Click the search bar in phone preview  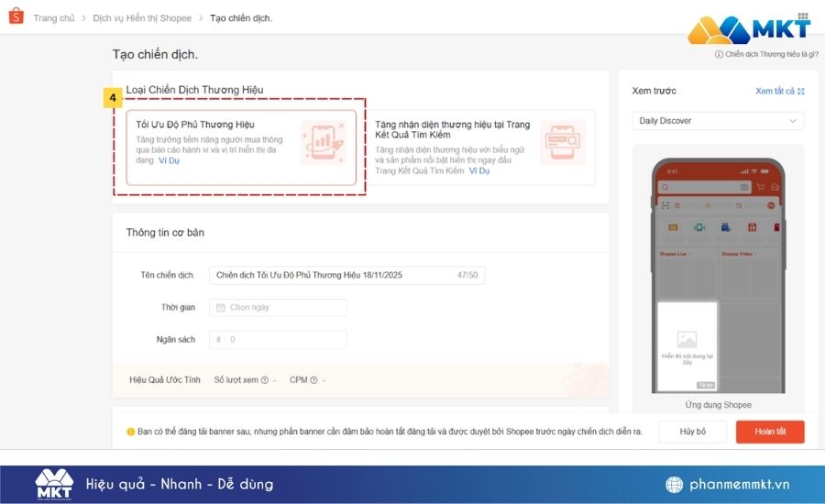coord(705,187)
